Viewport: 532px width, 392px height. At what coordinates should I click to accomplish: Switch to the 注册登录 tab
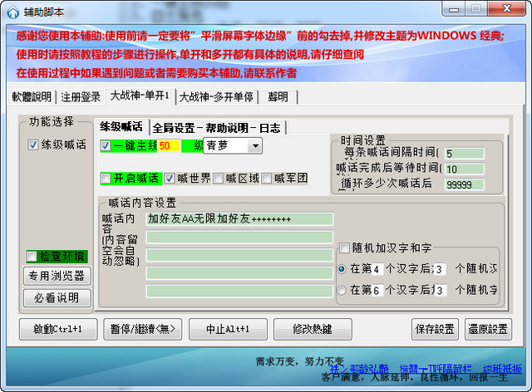(81, 97)
